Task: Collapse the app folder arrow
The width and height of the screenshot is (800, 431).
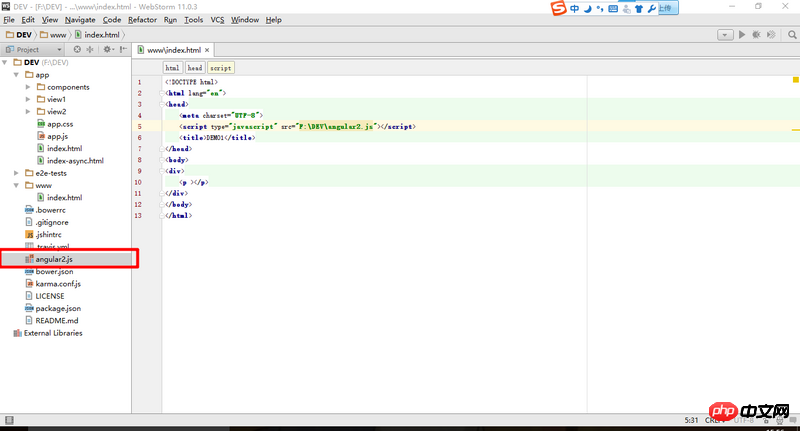Action: coord(16,74)
